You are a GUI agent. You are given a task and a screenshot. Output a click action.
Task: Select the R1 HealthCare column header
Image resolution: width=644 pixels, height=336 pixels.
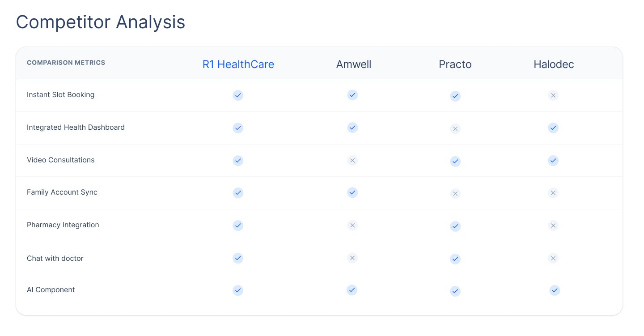238,64
